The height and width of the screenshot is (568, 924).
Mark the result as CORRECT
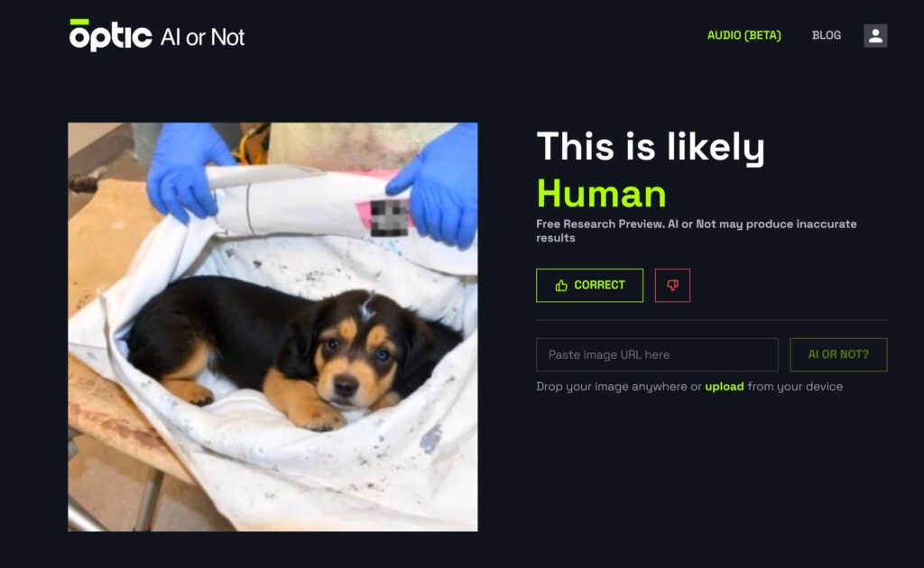point(589,286)
